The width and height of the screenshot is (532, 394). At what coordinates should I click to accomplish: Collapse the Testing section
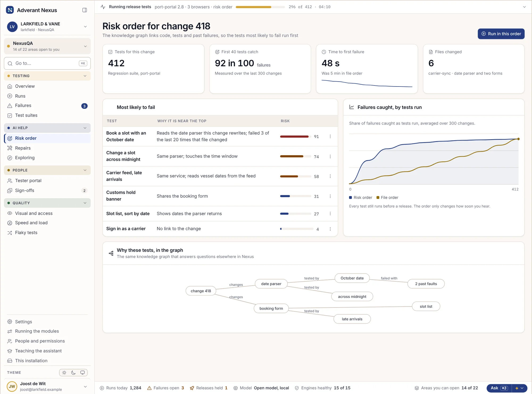[47, 76]
